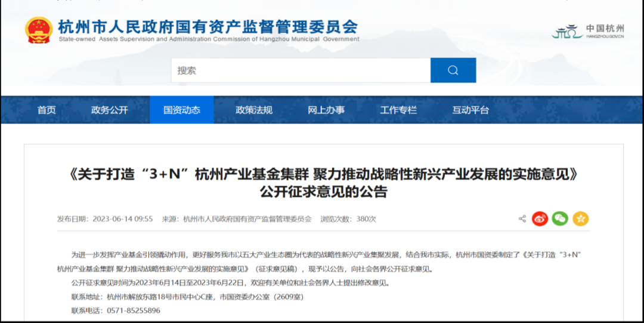Share the article to Weibo
The width and height of the screenshot is (644, 323).
click(x=540, y=219)
